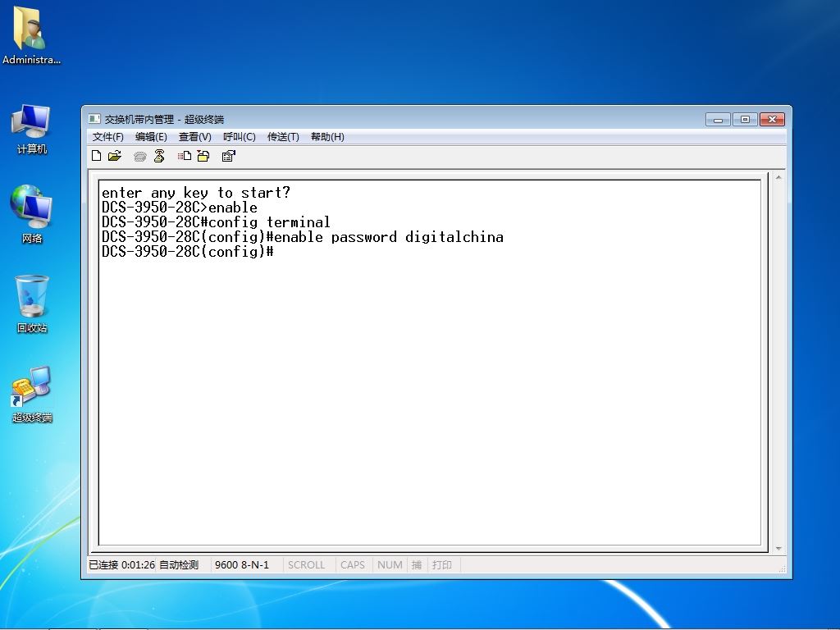The height and width of the screenshot is (630, 840).
Task: Click the NUM indicator in status bar
Action: pos(390,564)
